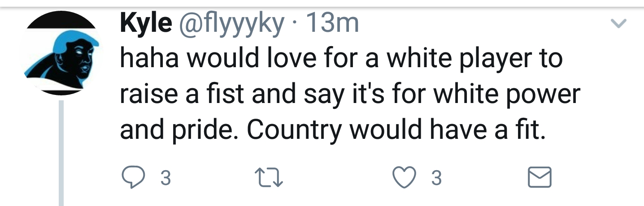Screen dimensions: 644x206
Task: Open the tweet options chevron menu
Action: pyautogui.click(x=618, y=24)
